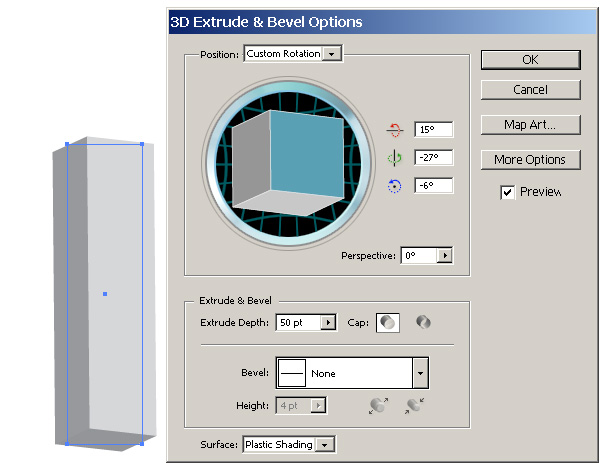Click the Y rotation field showing -27°
Screen dimensions: 600x463
[434, 158]
